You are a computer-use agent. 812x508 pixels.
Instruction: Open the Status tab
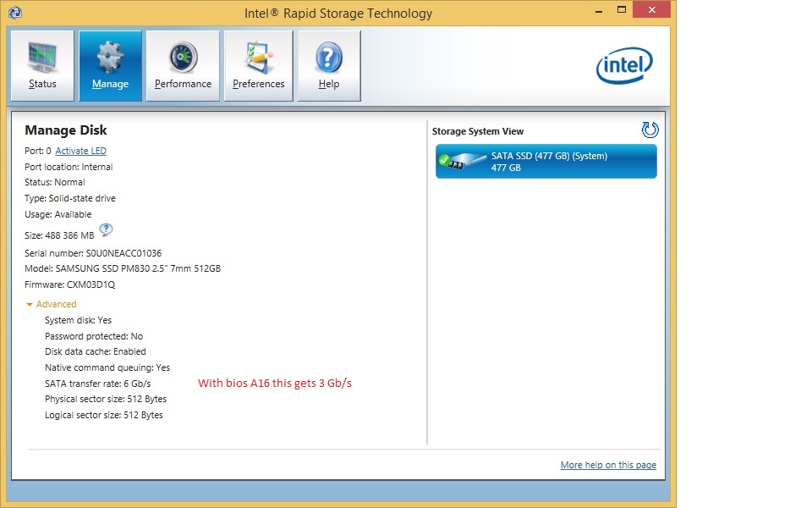pyautogui.click(x=42, y=66)
